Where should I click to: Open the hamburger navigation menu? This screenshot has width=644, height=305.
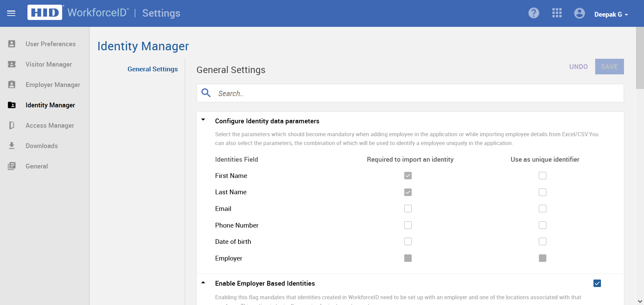click(x=11, y=13)
